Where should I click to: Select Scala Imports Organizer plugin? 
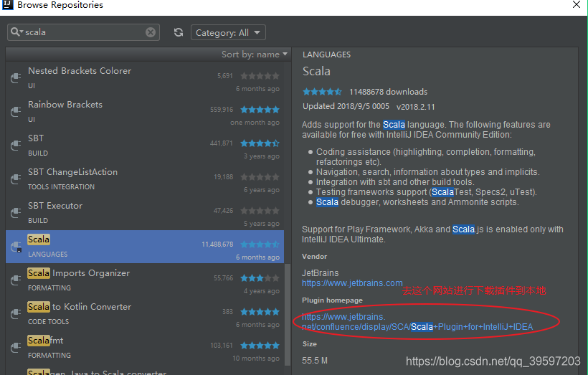(145, 280)
